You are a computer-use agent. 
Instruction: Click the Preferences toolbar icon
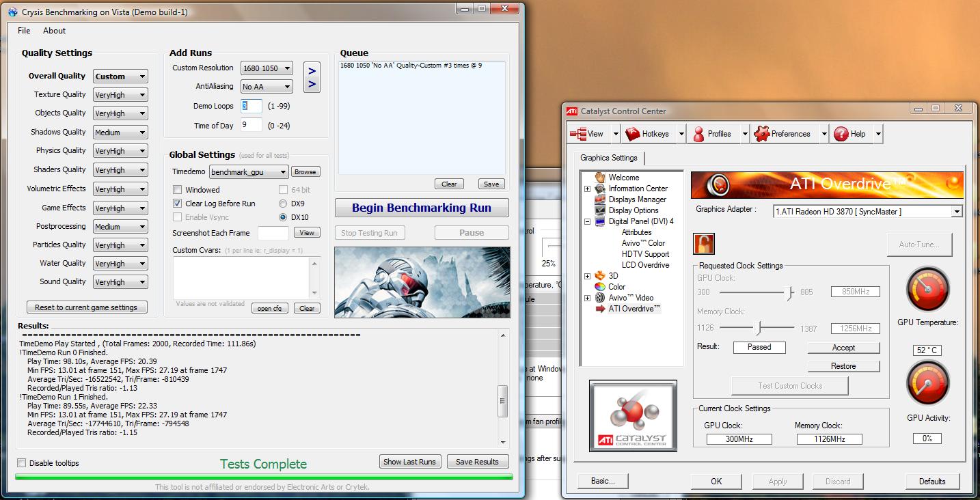click(x=761, y=134)
